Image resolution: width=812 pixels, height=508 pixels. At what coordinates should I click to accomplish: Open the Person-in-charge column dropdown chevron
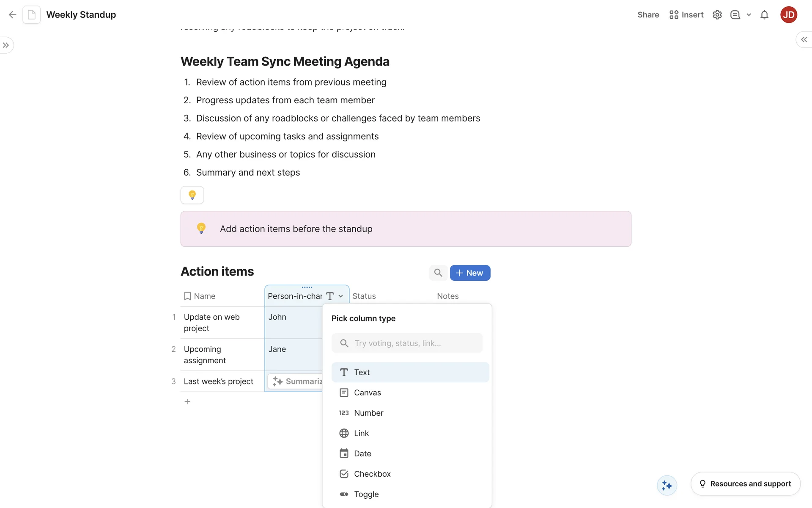(341, 296)
